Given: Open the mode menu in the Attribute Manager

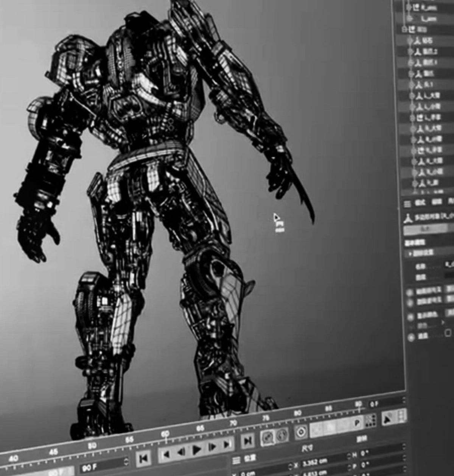Looking at the screenshot, I should [x=420, y=203].
